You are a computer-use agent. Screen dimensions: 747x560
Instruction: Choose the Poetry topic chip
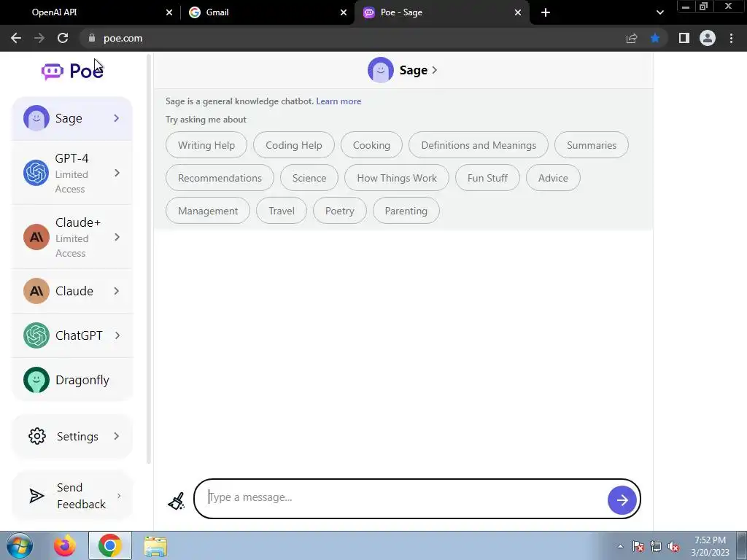(340, 211)
